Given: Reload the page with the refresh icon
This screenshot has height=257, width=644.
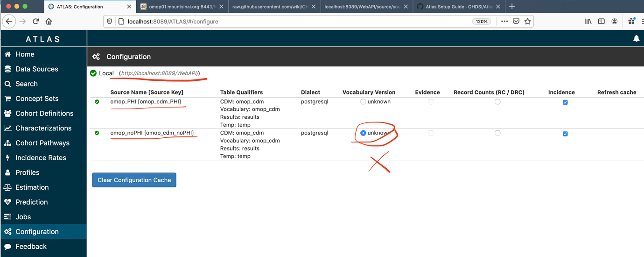Looking at the screenshot, I should pyautogui.click(x=35, y=21).
